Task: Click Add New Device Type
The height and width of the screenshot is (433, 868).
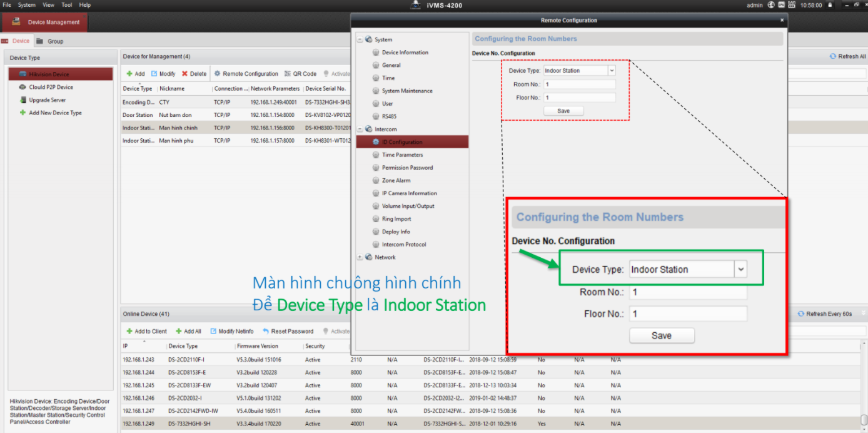Action: coord(55,113)
